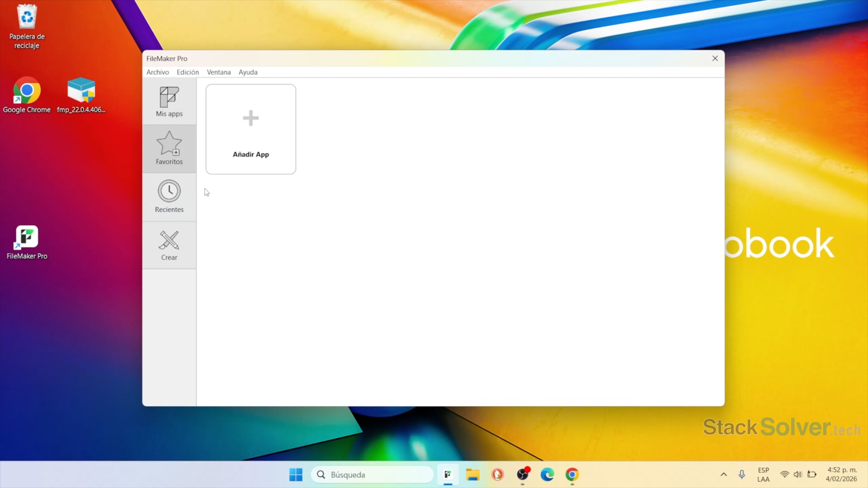Expand hidden system tray icons chevron

click(x=723, y=474)
